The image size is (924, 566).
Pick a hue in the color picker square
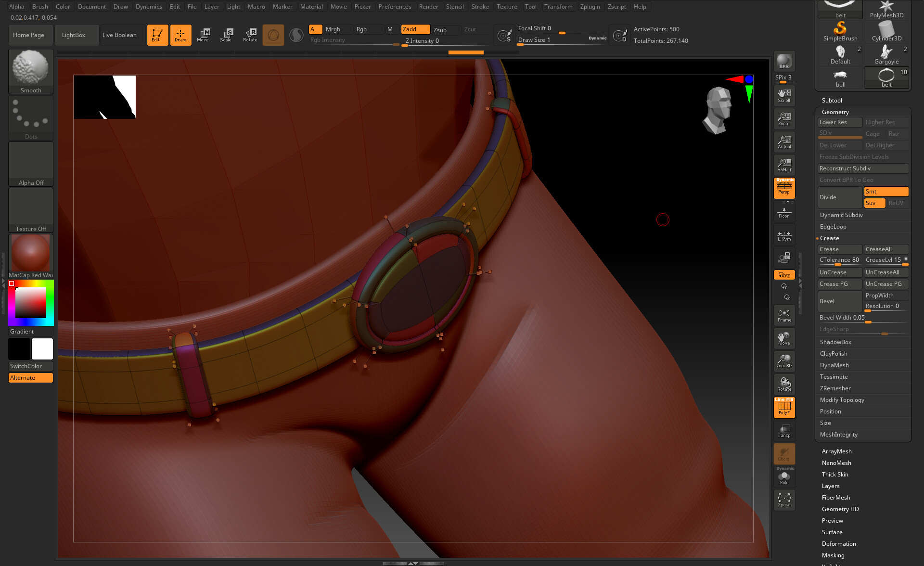point(31,303)
